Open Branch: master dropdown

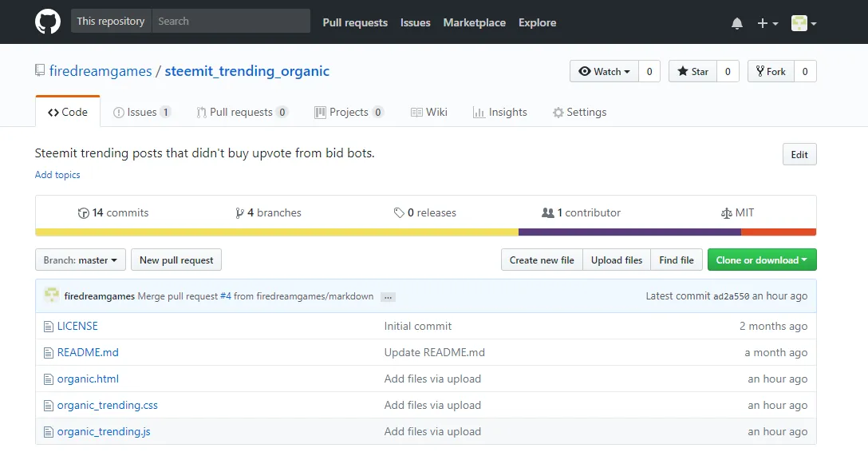click(81, 260)
